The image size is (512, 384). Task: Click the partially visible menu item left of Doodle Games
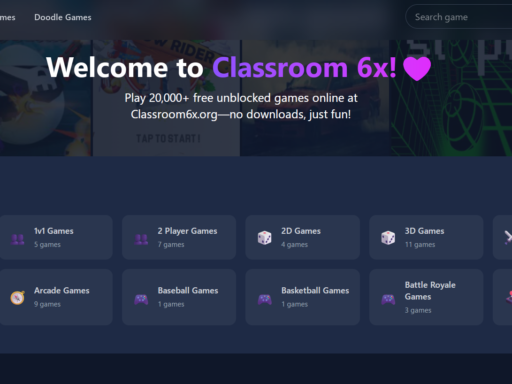pos(7,17)
